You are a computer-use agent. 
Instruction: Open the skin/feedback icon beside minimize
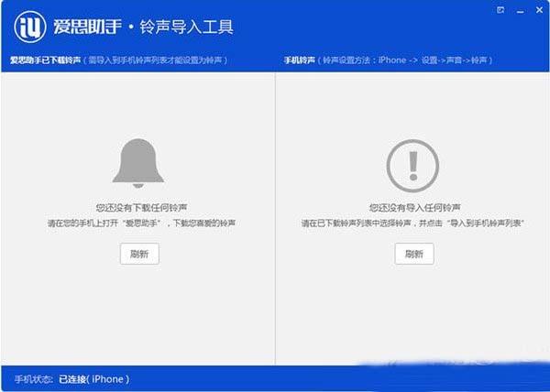500,10
